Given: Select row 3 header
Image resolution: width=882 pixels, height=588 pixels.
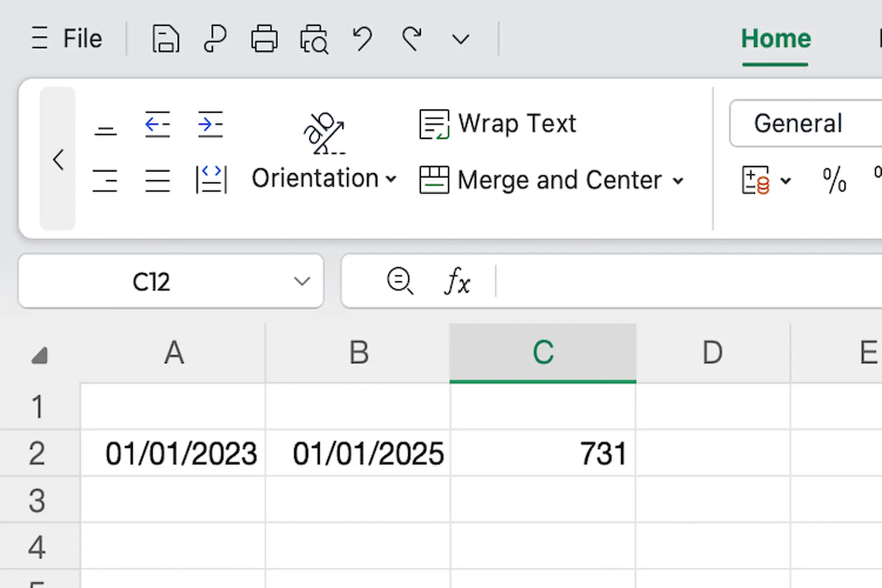Looking at the screenshot, I should [x=40, y=500].
